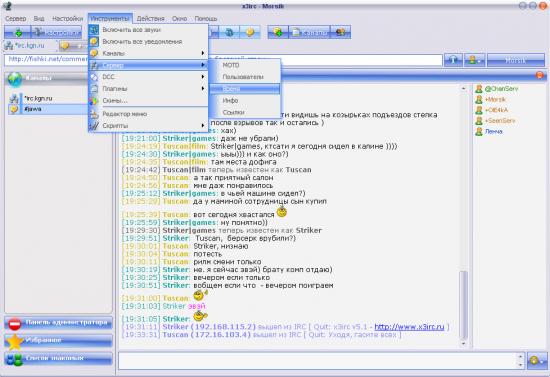550x377 pixels.
Task: Click the smiley emoticon after 'вот сегодня хвастался'
Action: (282, 212)
